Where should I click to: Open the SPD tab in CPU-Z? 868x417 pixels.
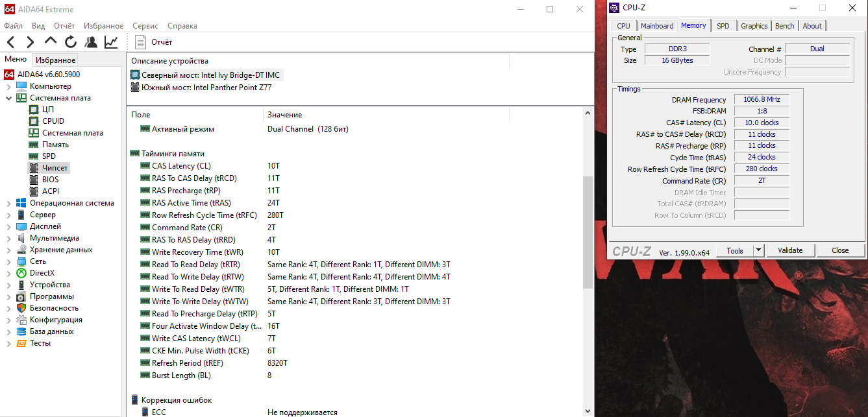pos(723,26)
